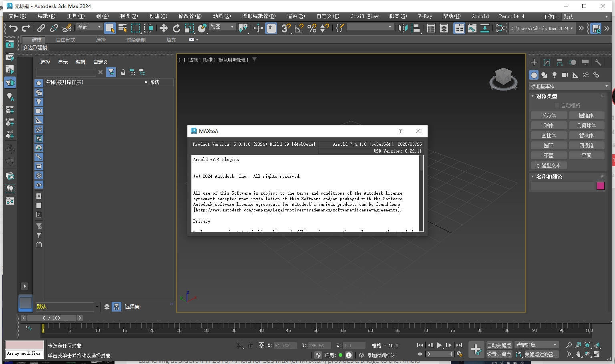Open the 文件(F) menu
Screen dimensions: 615x364
coord(17,16)
